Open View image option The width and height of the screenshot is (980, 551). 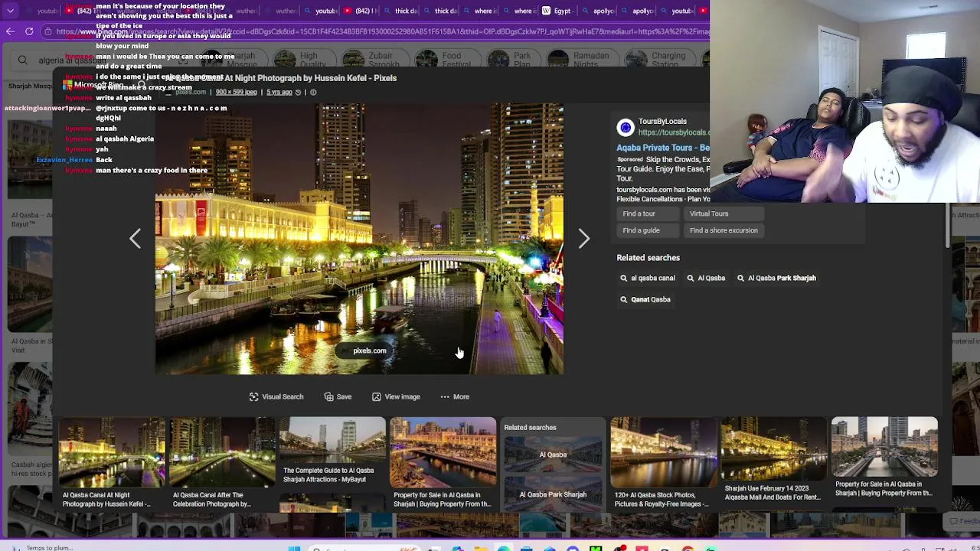coord(396,396)
